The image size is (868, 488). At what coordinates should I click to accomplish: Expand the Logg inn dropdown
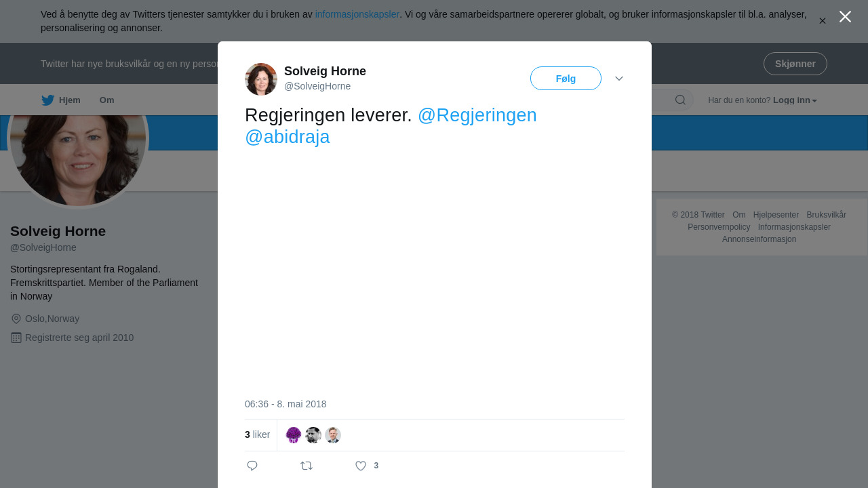tap(795, 100)
